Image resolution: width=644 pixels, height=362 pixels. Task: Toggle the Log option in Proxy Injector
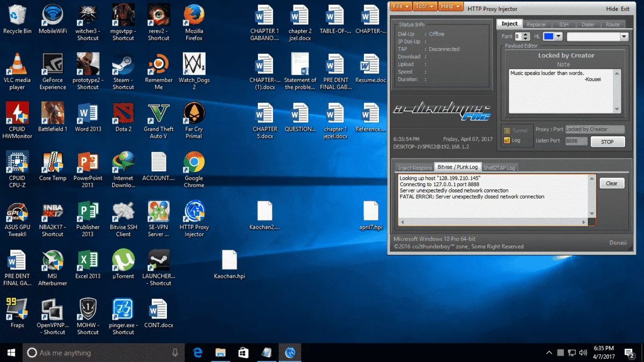pos(512,141)
